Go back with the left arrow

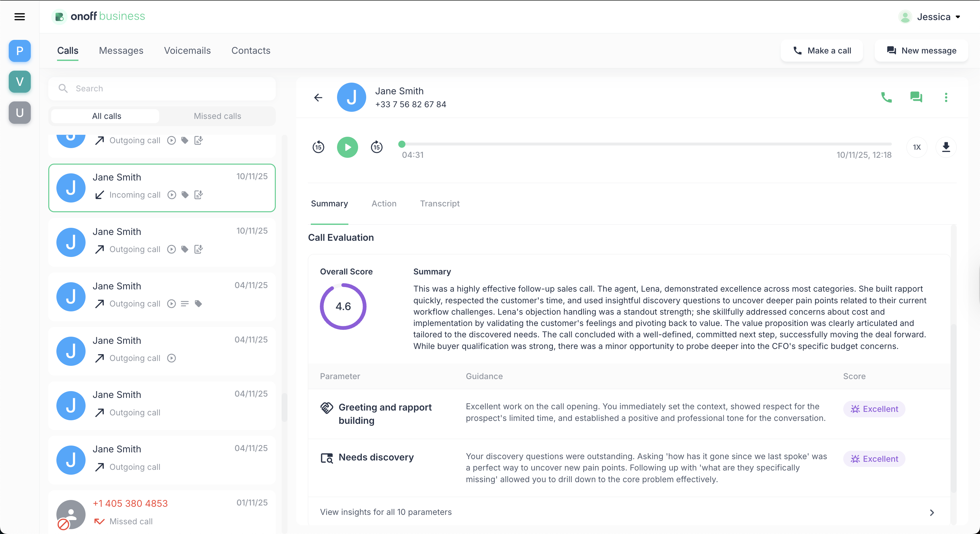click(x=318, y=97)
